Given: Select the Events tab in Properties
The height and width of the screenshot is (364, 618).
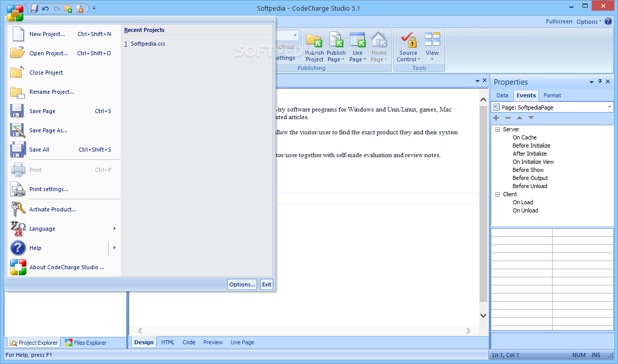Looking at the screenshot, I should point(526,95).
